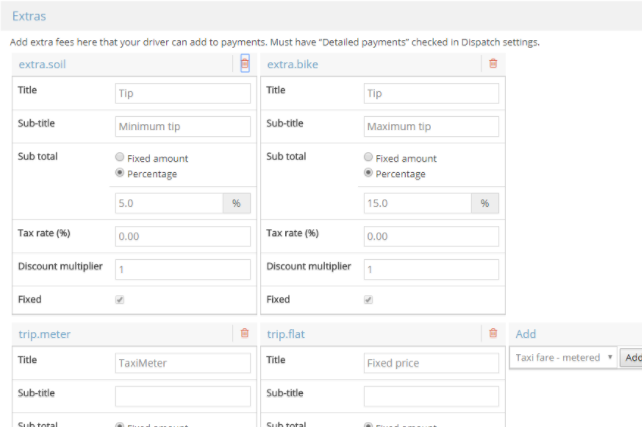Click the Add panel heading

tap(526, 334)
